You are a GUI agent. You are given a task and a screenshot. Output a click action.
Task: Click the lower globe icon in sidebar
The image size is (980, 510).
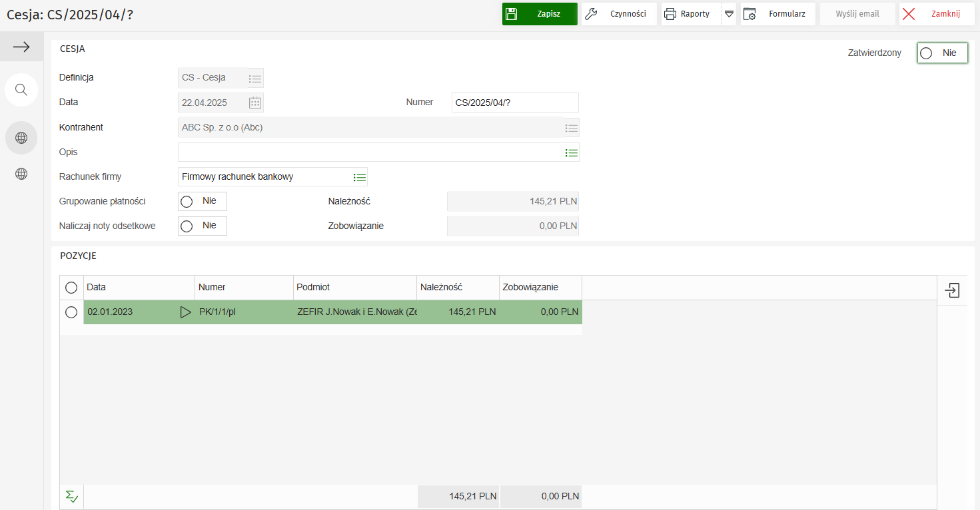pyautogui.click(x=21, y=174)
